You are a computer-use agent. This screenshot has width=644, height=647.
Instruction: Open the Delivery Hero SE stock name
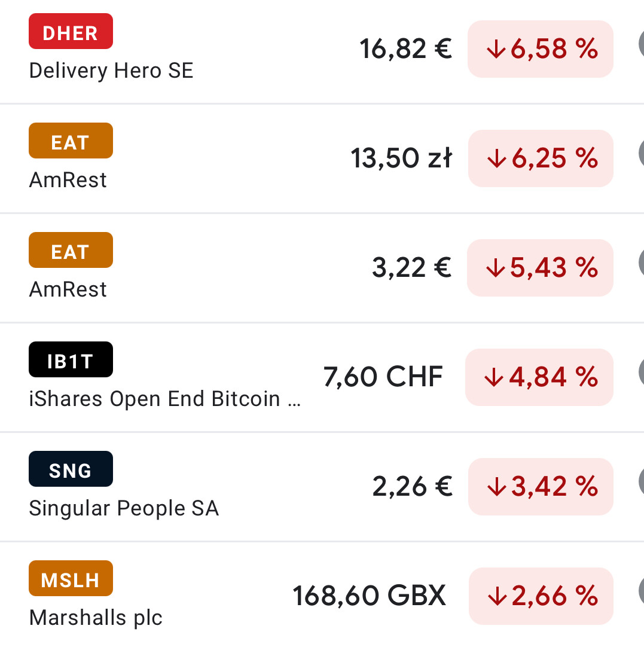(x=111, y=71)
